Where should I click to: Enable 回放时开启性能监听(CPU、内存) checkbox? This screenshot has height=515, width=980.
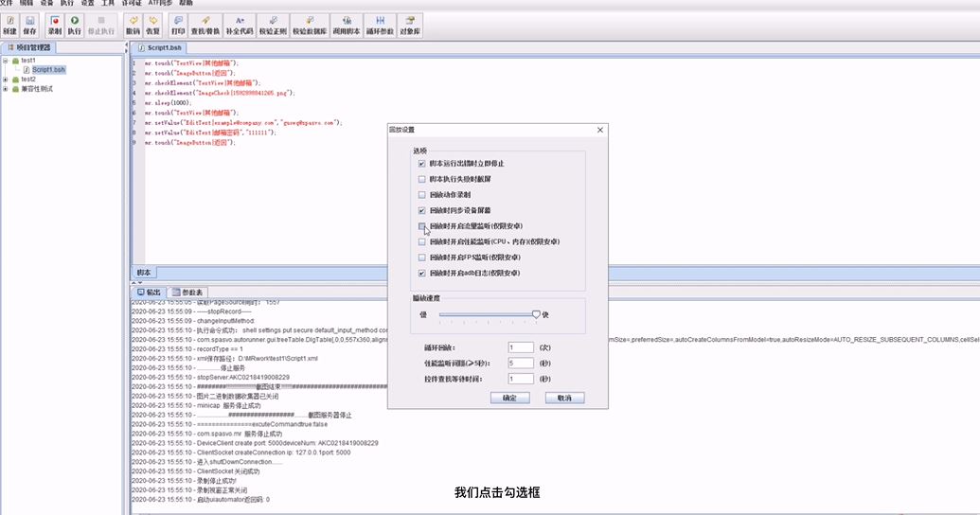(422, 241)
